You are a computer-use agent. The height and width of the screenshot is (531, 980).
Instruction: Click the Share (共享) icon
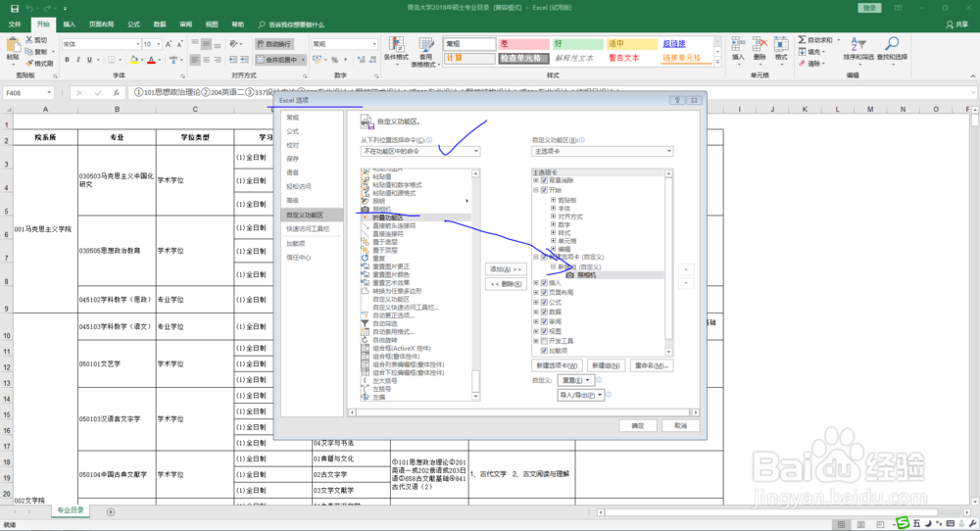[950, 24]
